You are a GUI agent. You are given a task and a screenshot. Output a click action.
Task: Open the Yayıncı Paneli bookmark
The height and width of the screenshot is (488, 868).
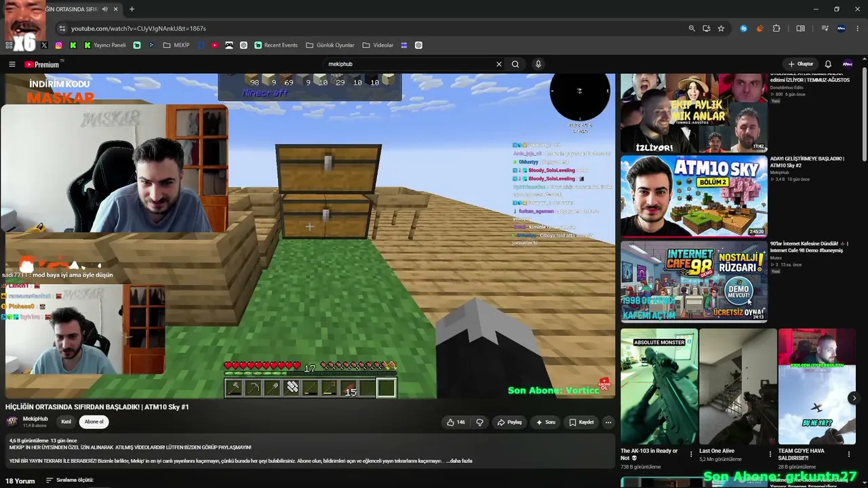[105, 45]
